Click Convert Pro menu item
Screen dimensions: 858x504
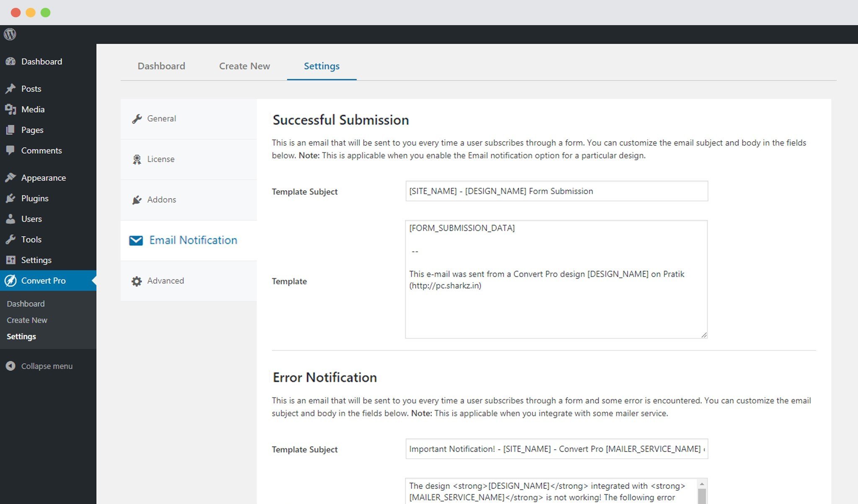pos(48,281)
